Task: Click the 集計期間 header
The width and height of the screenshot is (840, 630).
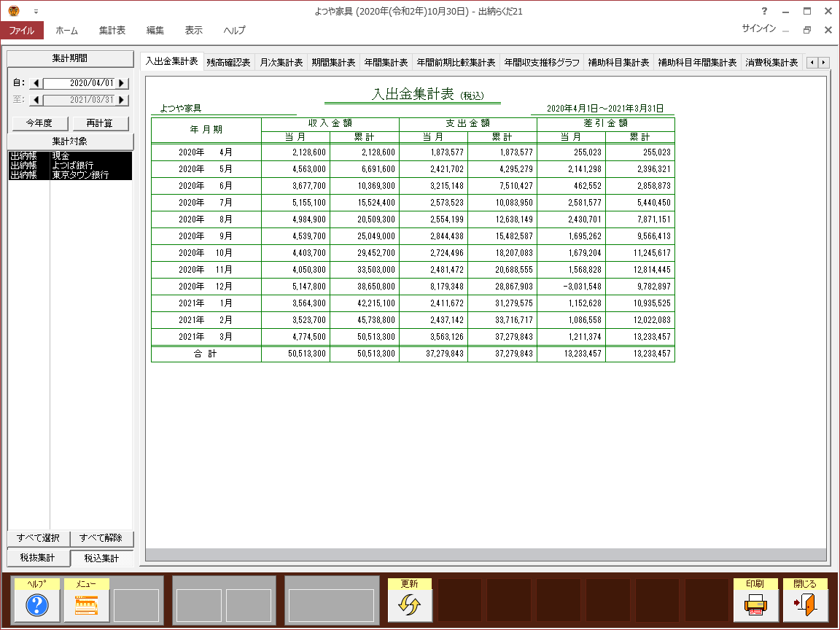Action: [70, 58]
